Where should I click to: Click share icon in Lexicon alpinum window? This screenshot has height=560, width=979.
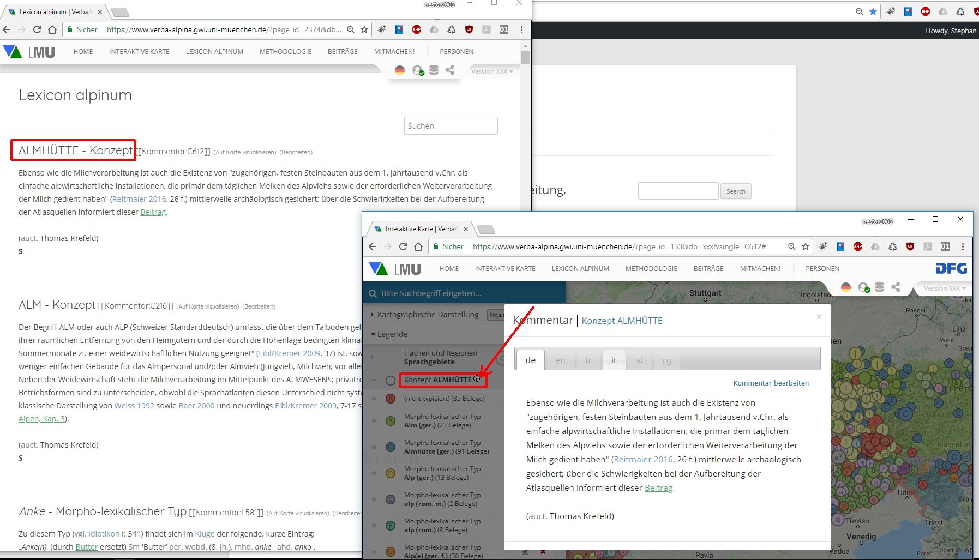pos(450,70)
